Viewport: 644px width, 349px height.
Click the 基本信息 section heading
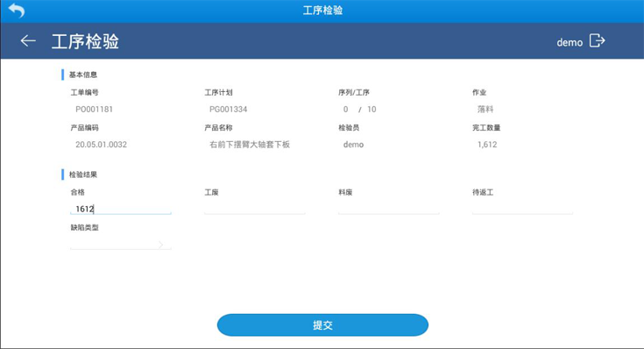coord(83,75)
